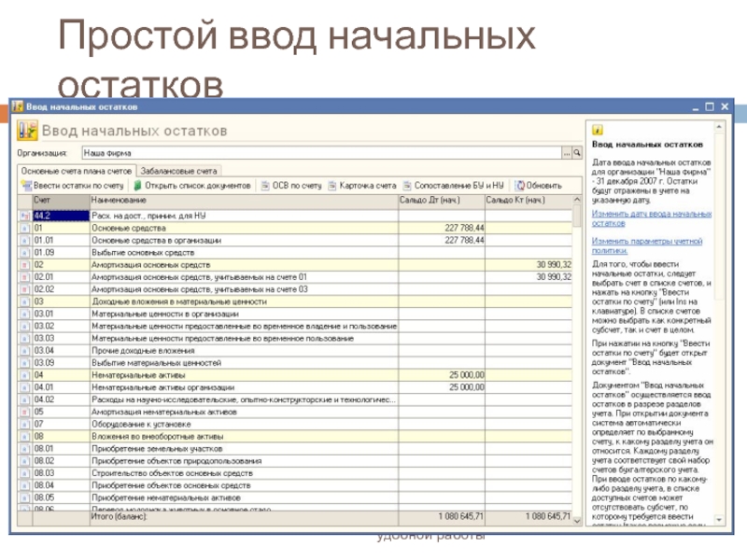
Task: Click the Ввести остатки по счету button
Action: point(73,186)
